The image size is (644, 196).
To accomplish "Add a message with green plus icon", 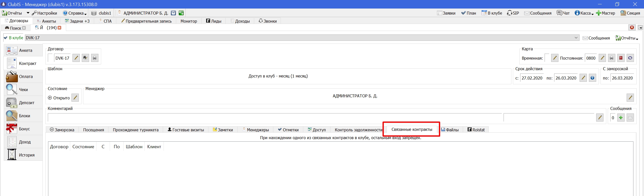I will tap(621, 117).
